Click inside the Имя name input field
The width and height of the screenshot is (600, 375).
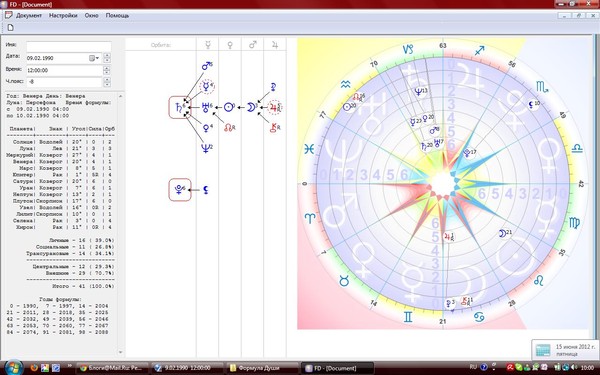tap(68, 46)
